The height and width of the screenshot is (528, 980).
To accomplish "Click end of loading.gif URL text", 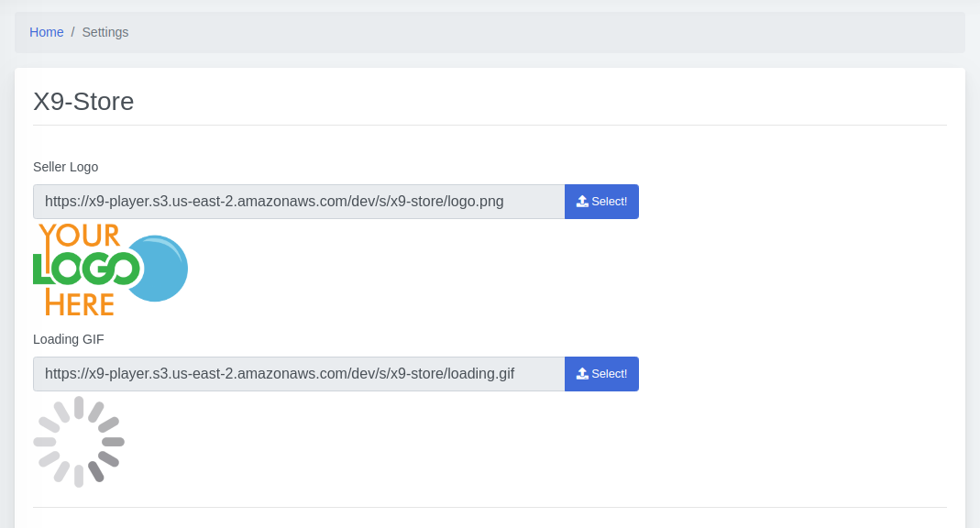I will click(x=514, y=374).
